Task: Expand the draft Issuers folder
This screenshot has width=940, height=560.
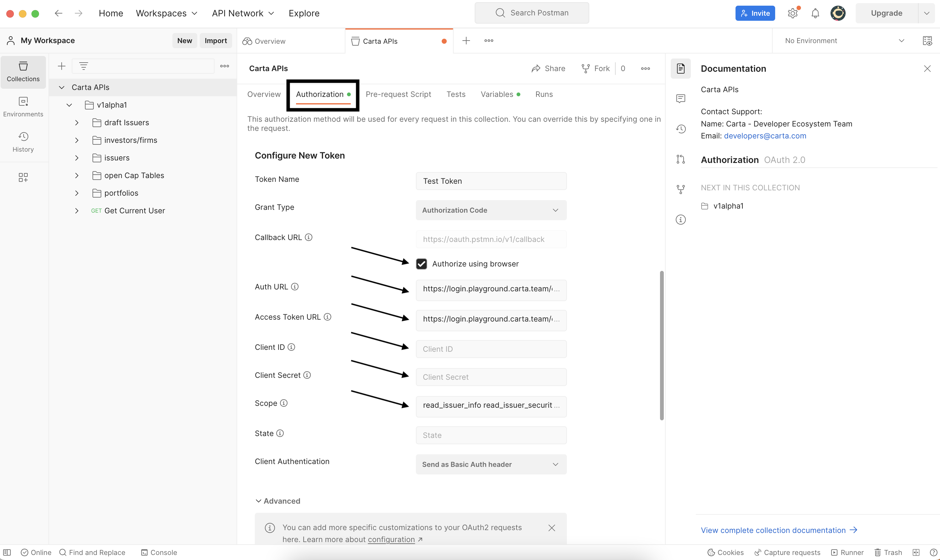Action: pyautogui.click(x=77, y=123)
